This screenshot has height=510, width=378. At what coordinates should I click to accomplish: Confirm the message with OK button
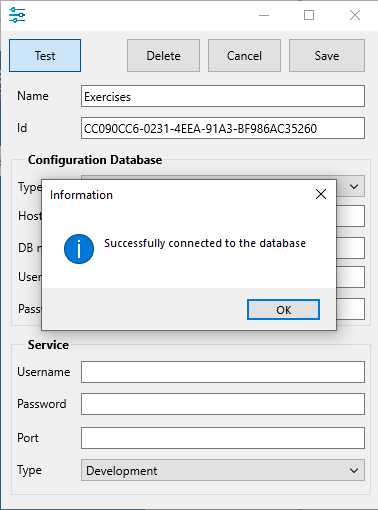pos(283,310)
